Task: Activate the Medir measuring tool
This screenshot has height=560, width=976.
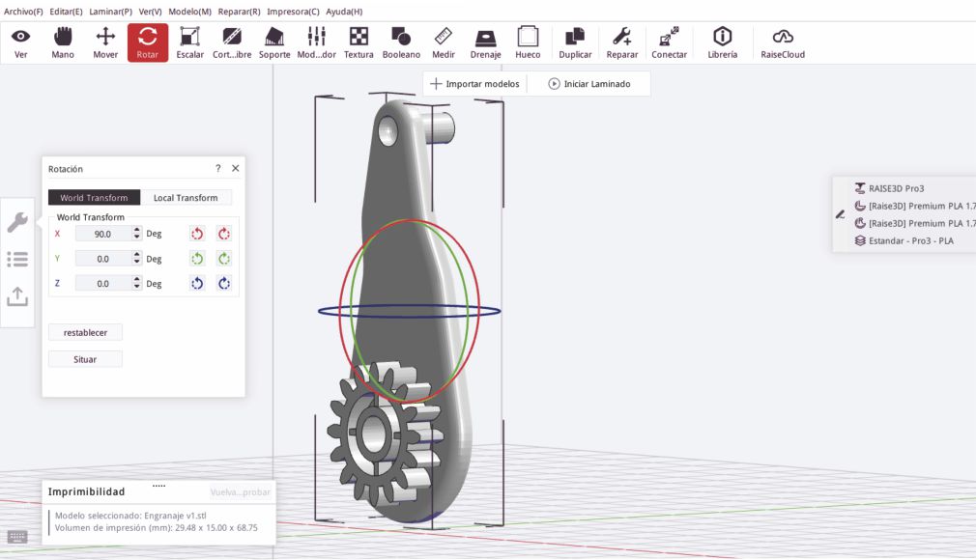Action: (444, 42)
